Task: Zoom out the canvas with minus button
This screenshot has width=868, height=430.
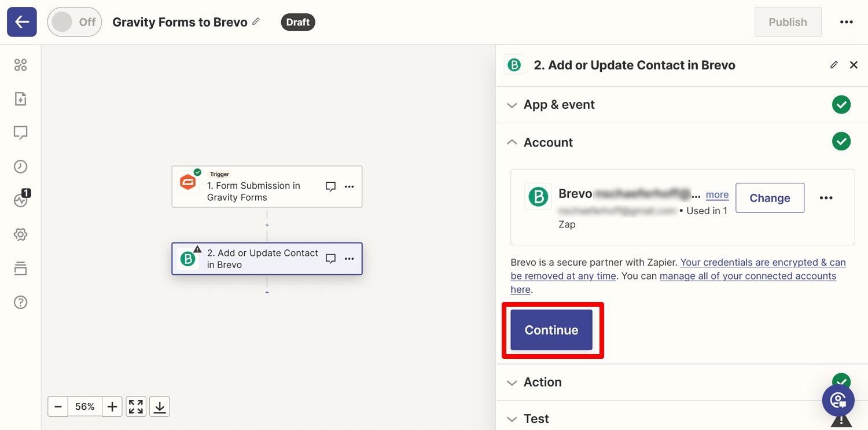Action: coord(58,407)
